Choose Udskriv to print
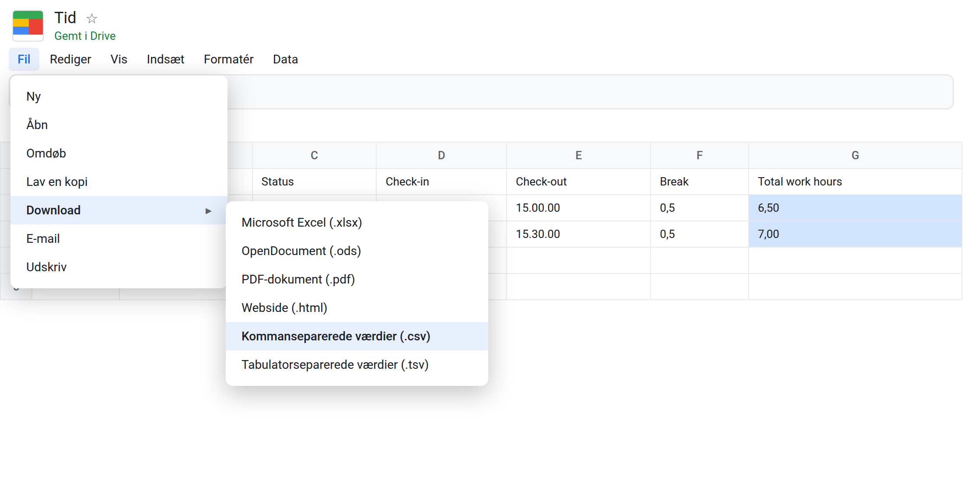 point(119,267)
